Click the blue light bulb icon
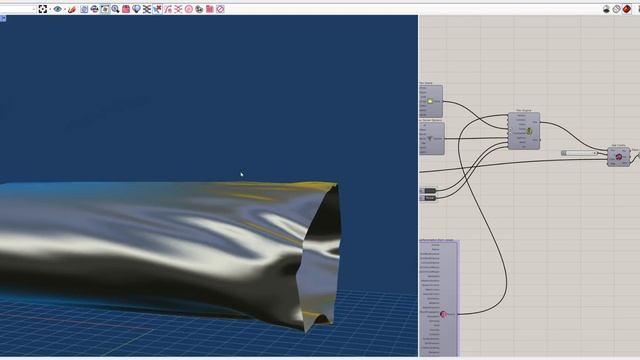640x360 pixels. point(136,9)
